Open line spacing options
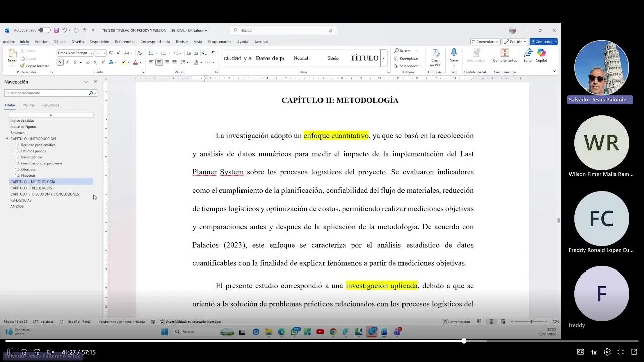Image resolution: width=644 pixels, height=362 pixels. pos(184,62)
